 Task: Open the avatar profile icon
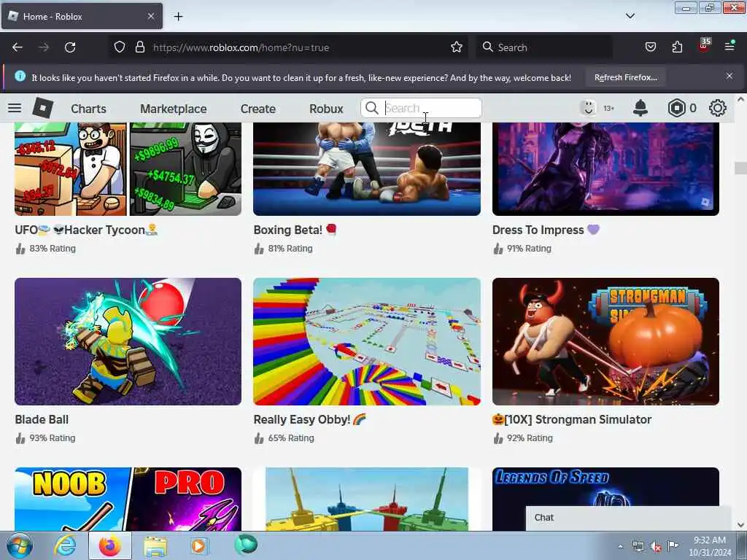coord(589,108)
